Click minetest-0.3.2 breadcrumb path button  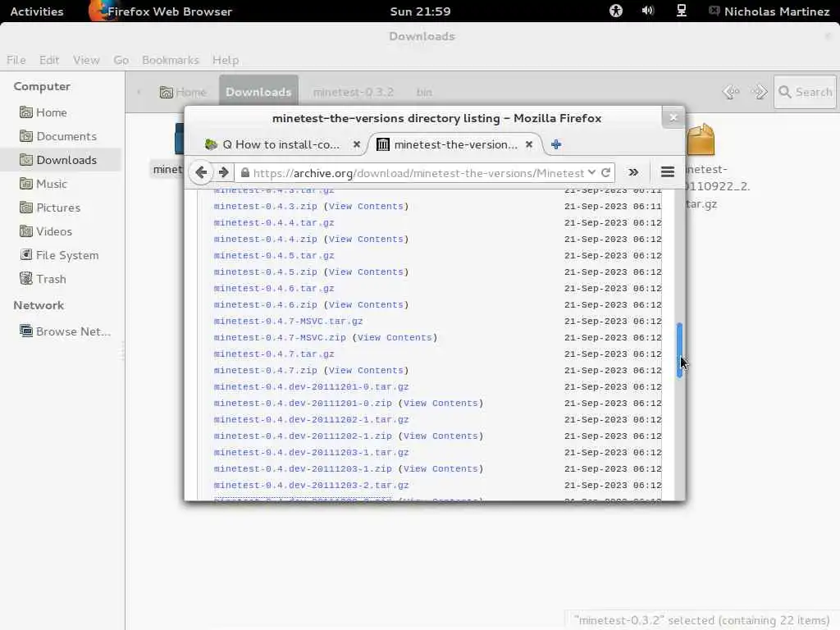353,92
